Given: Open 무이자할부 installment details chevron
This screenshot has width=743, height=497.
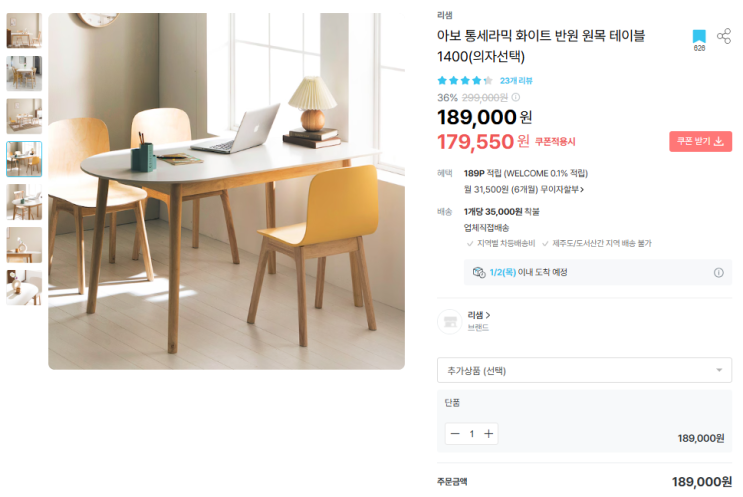Looking at the screenshot, I should [x=581, y=190].
